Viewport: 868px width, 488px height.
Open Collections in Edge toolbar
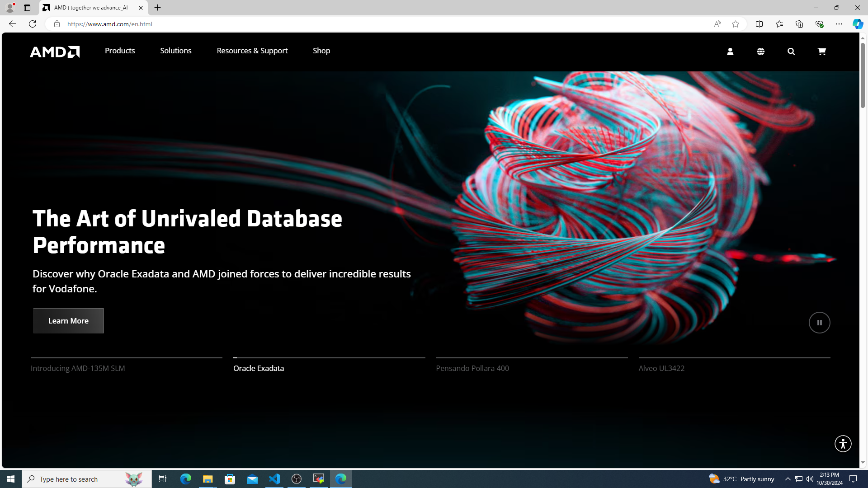pyautogui.click(x=799, y=24)
